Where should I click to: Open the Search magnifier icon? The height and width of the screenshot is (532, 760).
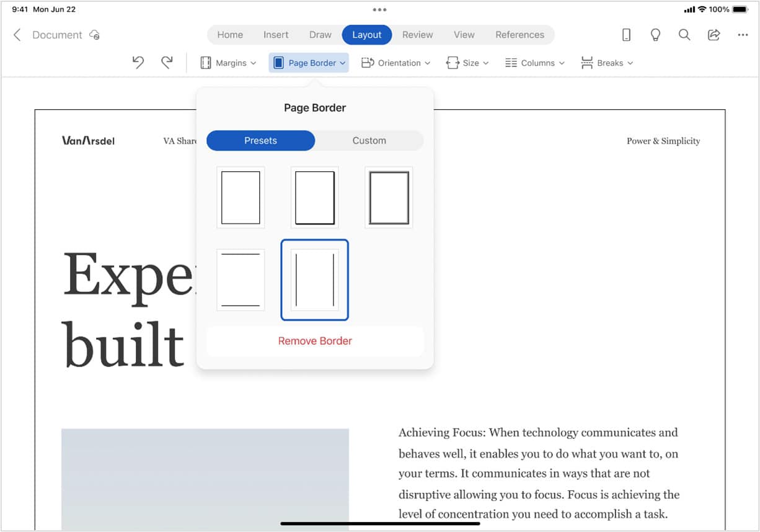point(684,35)
